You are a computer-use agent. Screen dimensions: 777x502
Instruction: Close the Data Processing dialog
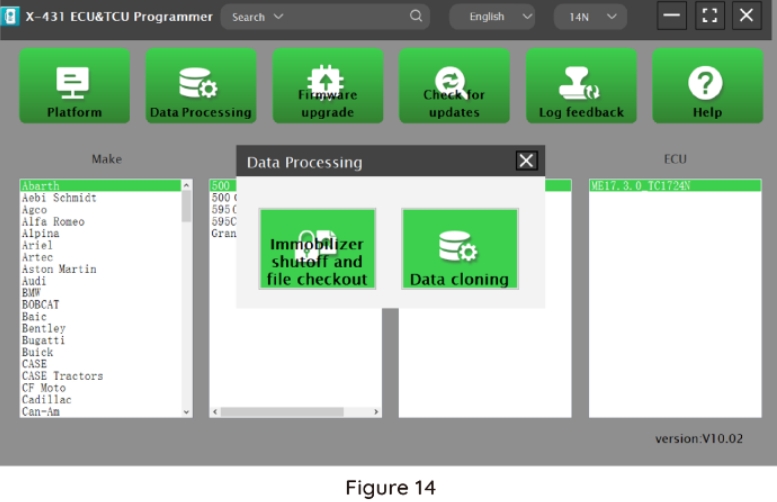pyautogui.click(x=526, y=161)
